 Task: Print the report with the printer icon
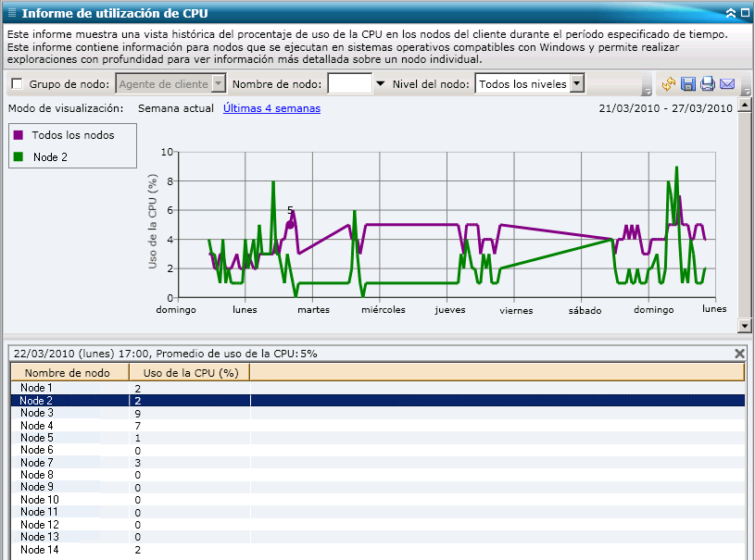pos(706,84)
